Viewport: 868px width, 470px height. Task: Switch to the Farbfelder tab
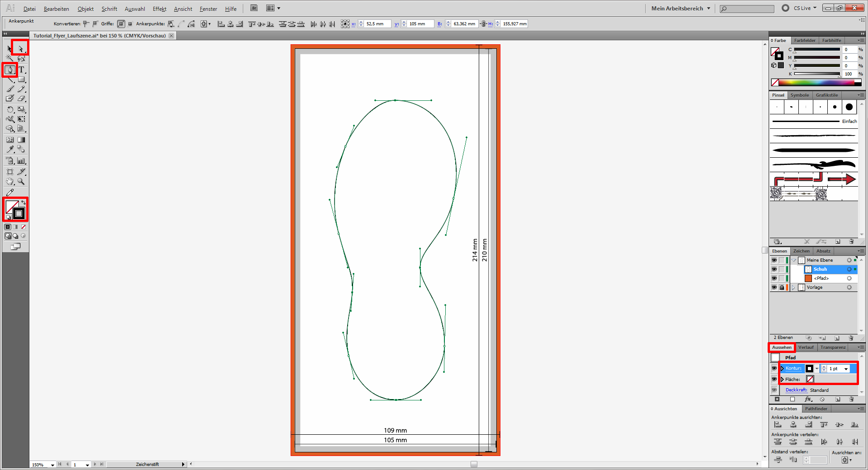805,40
